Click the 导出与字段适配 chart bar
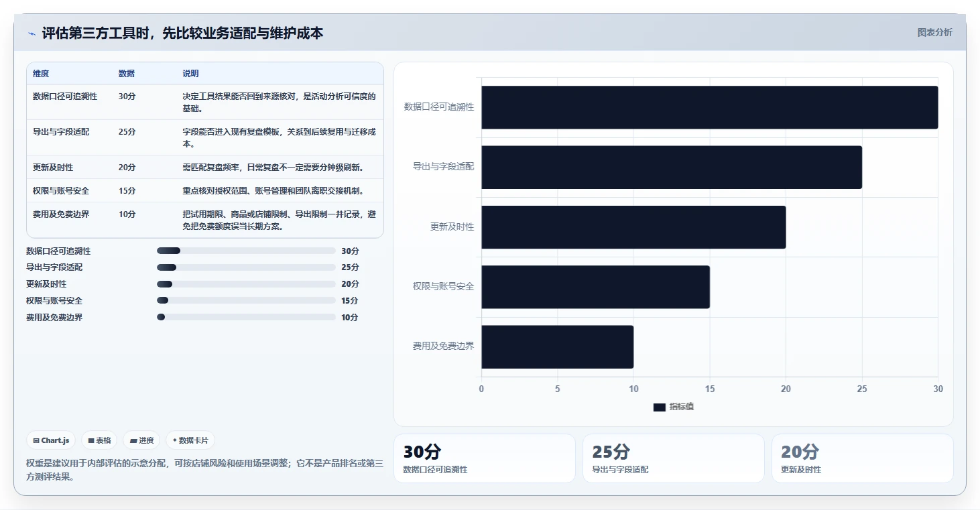The height and width of the screenshot is (510, 980). coord(671,167)
